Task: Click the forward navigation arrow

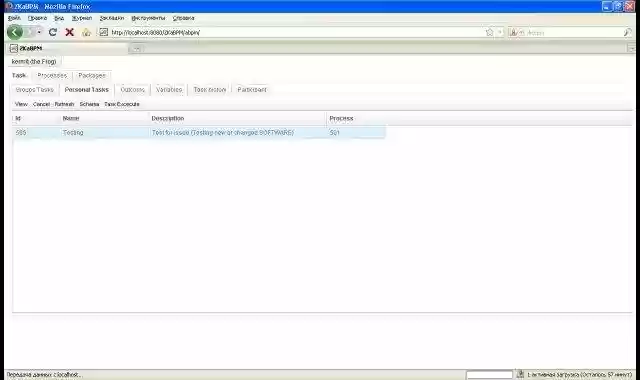Action: [29, 32]
